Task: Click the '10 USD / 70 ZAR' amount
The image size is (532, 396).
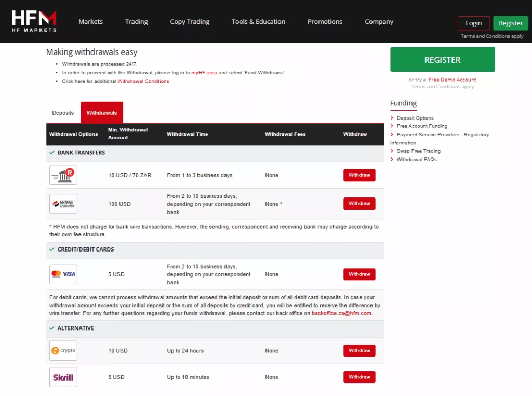Action: click(129, 175)
